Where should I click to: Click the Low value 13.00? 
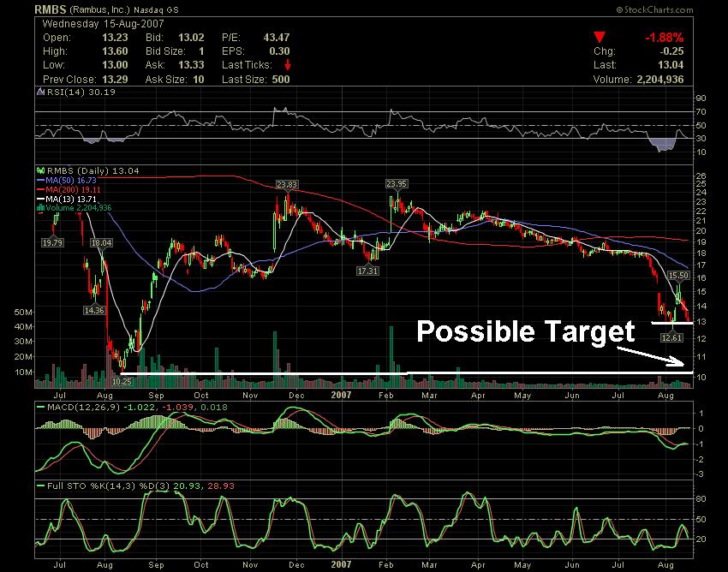coord(115,65)
